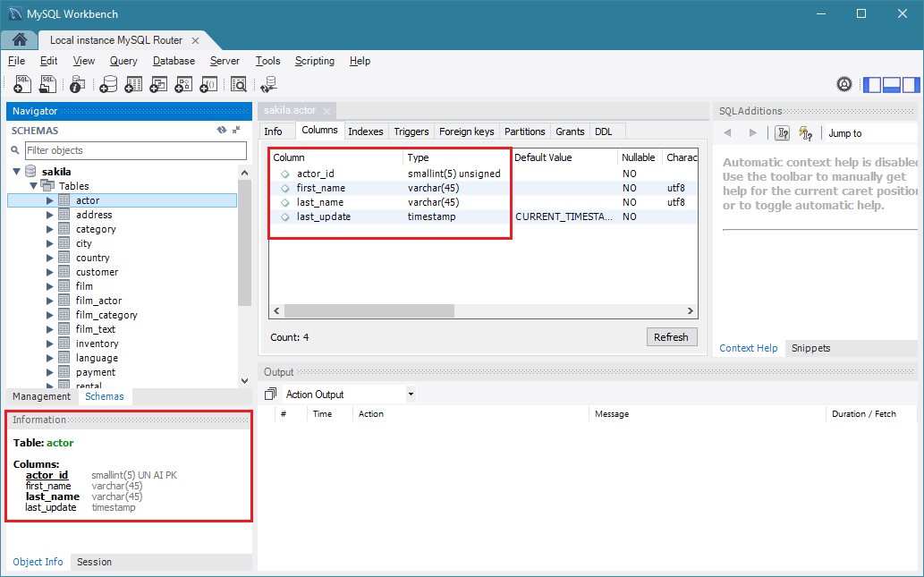Click the film table icon in the tree

(64, 286)
